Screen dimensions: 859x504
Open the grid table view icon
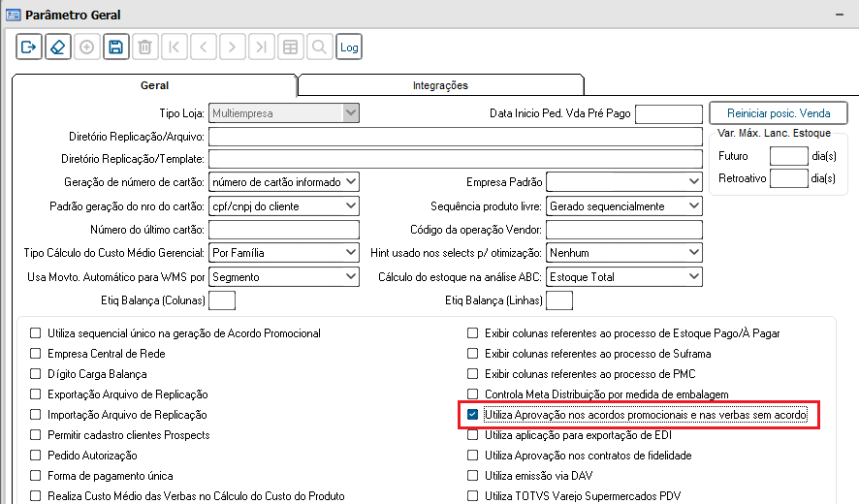pyautogui.click(x=290, y=47)
